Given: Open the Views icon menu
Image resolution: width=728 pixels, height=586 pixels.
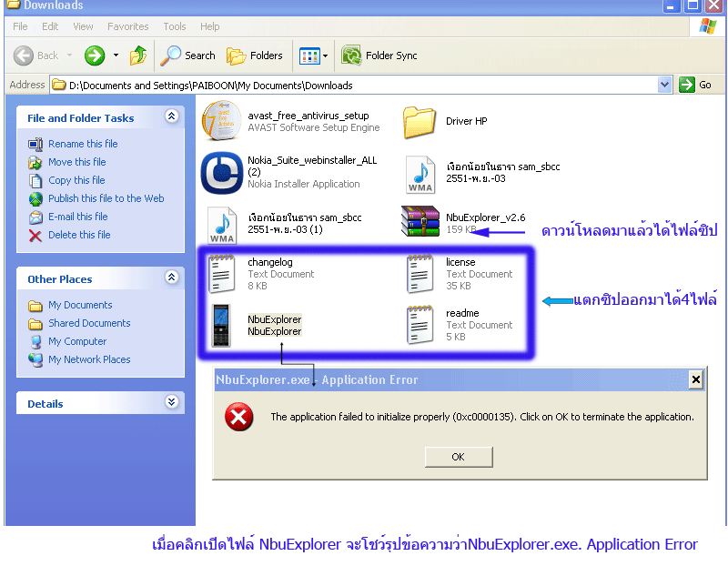Looking at the screenshot, I should pos(309,56).
